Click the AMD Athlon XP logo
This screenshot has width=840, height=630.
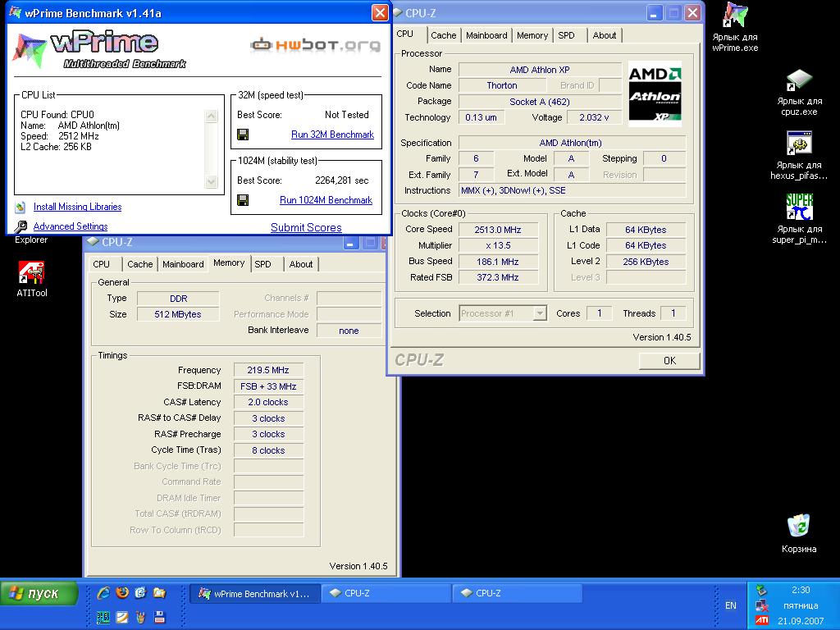pos(655,95)
